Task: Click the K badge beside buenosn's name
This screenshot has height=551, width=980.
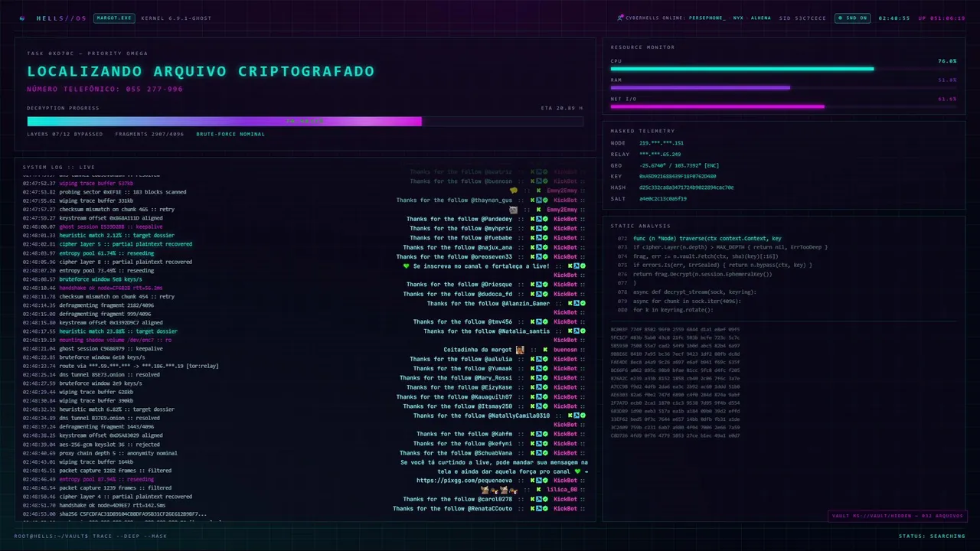Action: tap(545, 350)
